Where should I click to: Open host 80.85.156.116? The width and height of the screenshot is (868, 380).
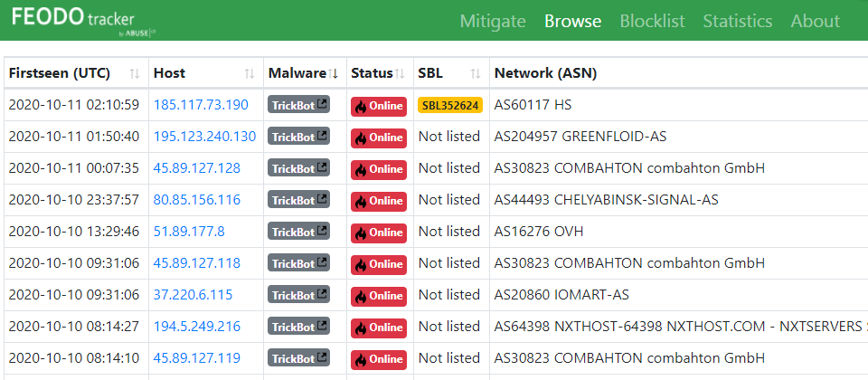pos(197,199)
